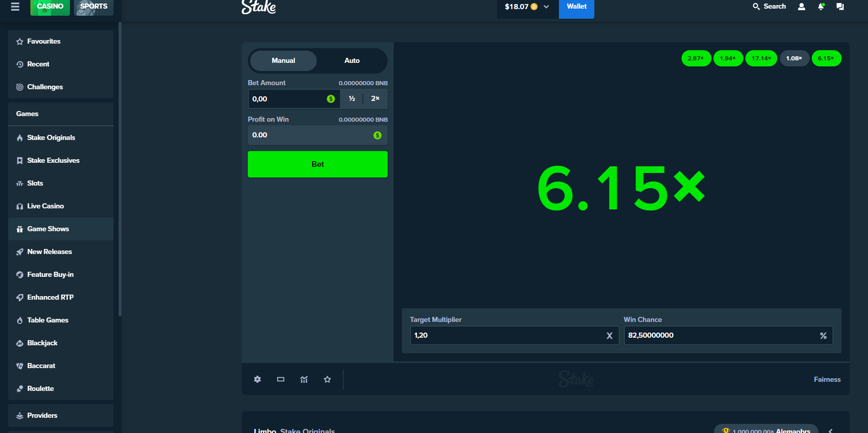Open the Sports tab
This screenshot has width=868, height=433.
point(94,7)
